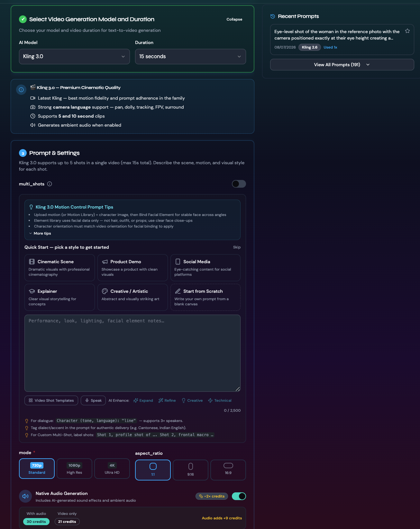
Task: Click the Refine magic wand icon
Action: click(161, 400)
